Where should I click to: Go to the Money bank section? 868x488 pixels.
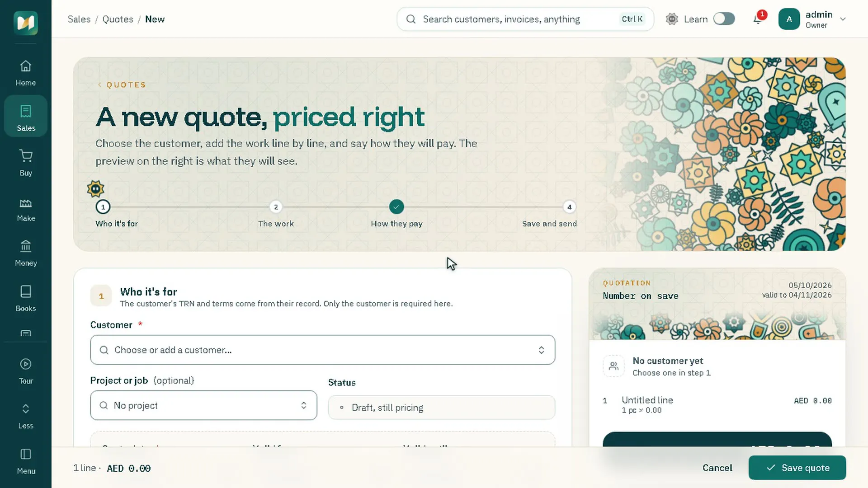pyautogui.click(x=26, y=253)
